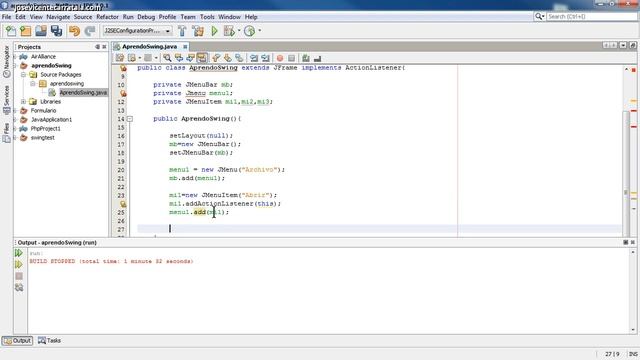This screenshot has width=640, height=360.
Task: Expand the Formulario project node
Action: 16,111
